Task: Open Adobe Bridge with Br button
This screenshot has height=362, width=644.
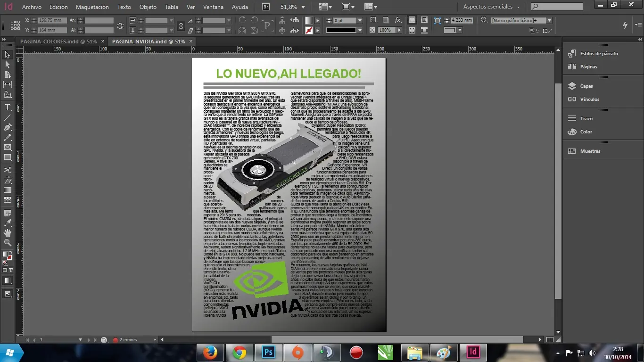Action: [266, 7]
